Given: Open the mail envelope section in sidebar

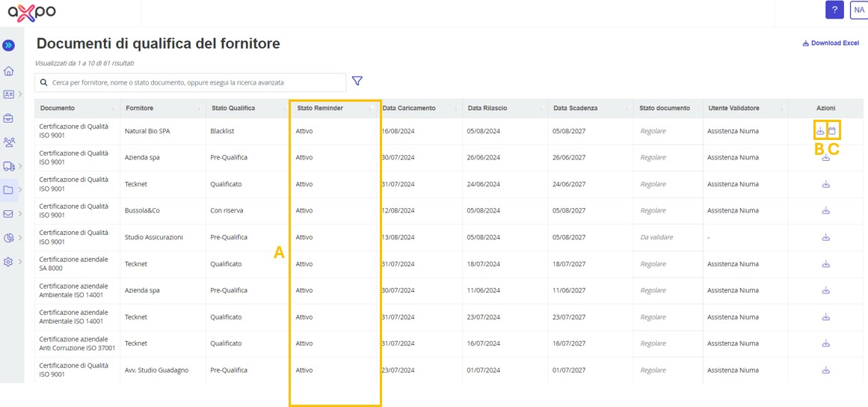Looking at the screenshot, I should pyautogui.click(x=8, y=214).
